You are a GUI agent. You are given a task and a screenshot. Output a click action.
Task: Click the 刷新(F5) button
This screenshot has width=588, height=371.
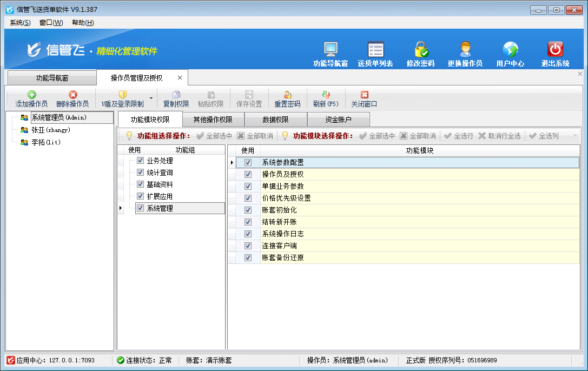pos(326,99)
